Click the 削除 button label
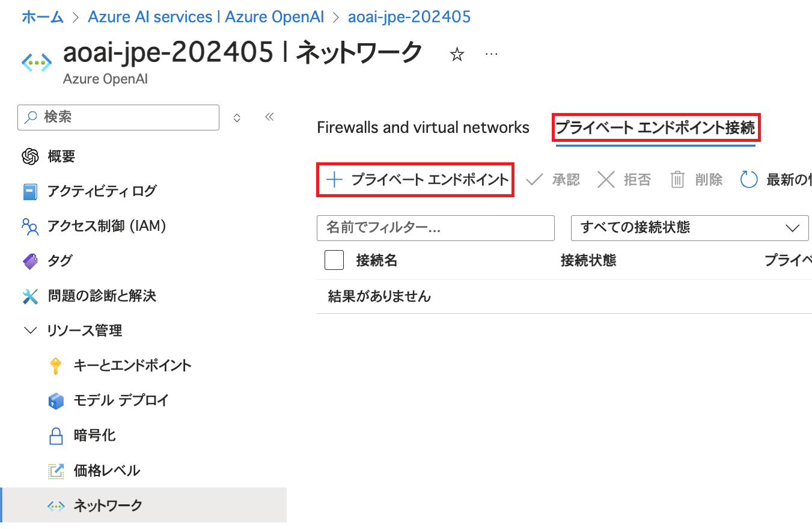 tap(709, 180)
